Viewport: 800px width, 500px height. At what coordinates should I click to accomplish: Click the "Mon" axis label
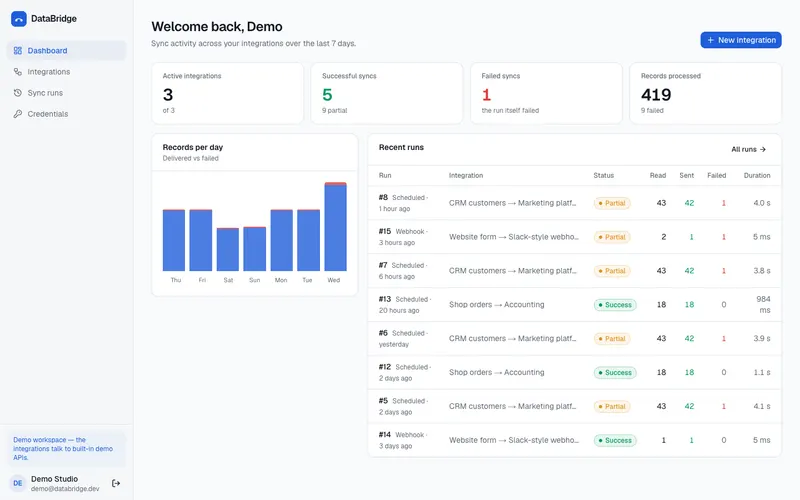pyautogui.click(x=281, y=280)
